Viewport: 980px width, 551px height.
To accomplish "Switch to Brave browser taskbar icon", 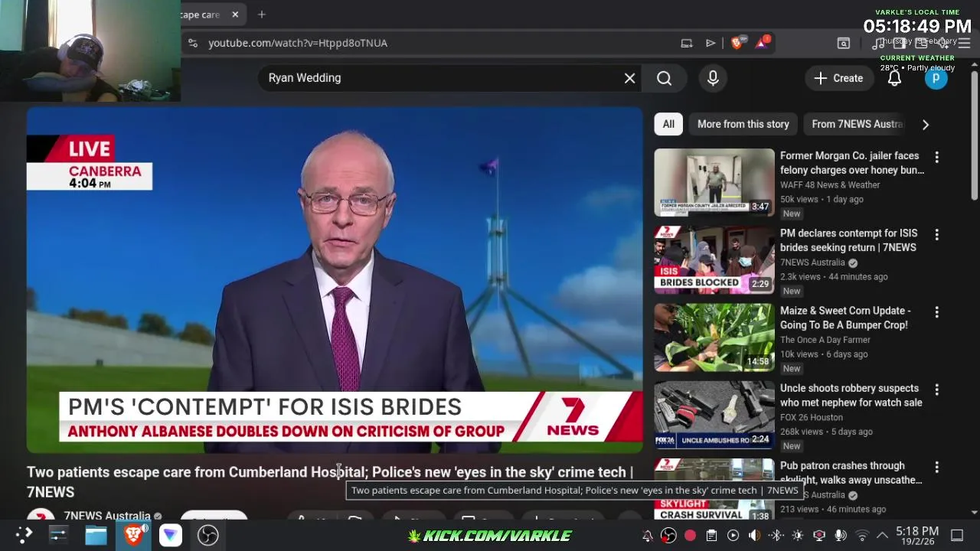I will point(134,535).
